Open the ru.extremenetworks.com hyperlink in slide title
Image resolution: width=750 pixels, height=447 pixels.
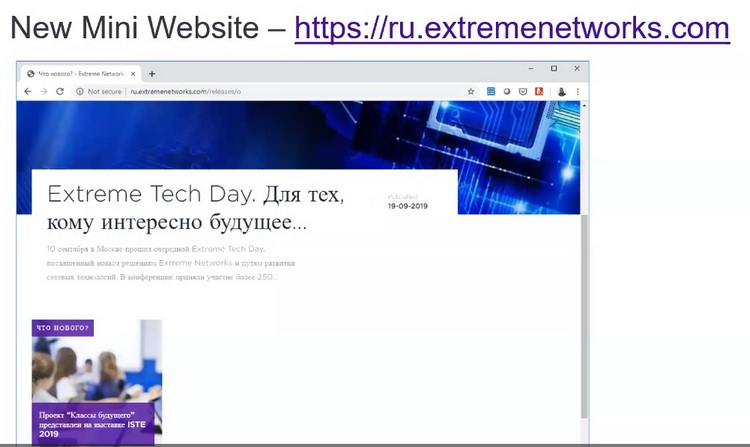click(512, 29)
